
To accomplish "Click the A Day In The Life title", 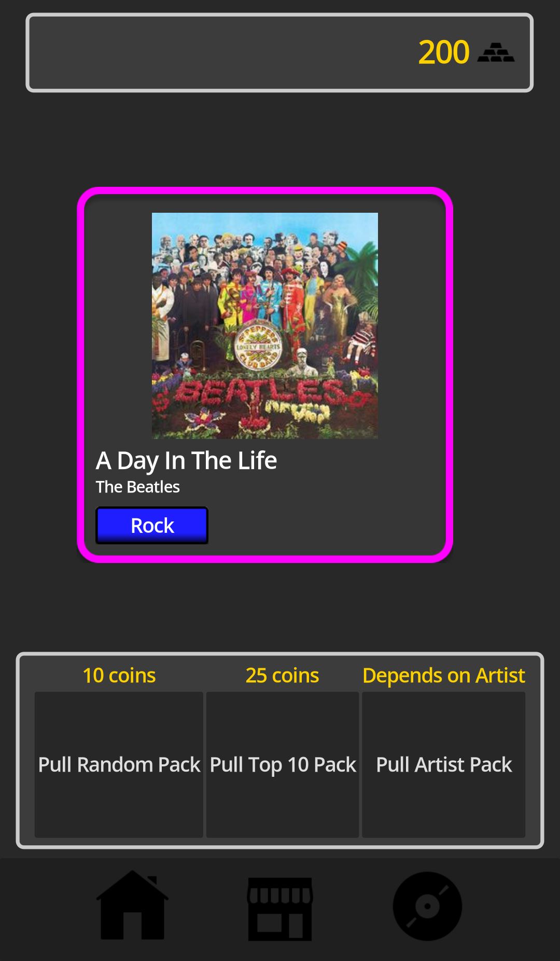I will coord(187,461).
